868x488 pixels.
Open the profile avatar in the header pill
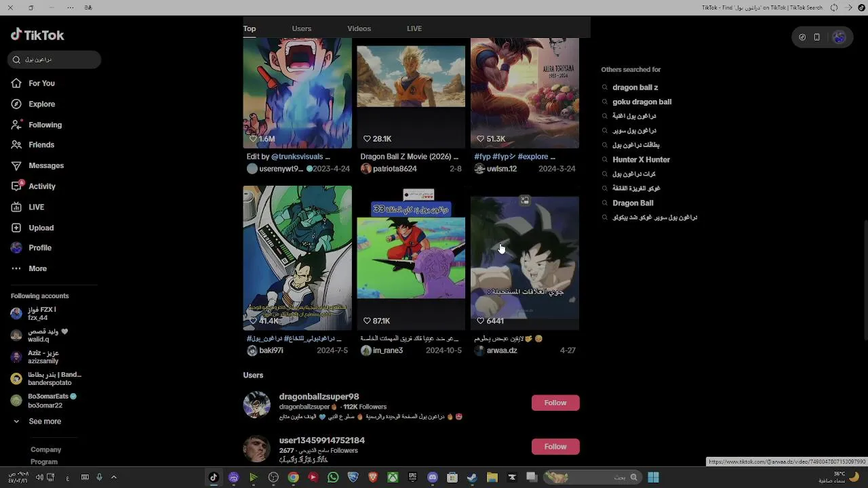pyautogui.click(x=839, y=37)
